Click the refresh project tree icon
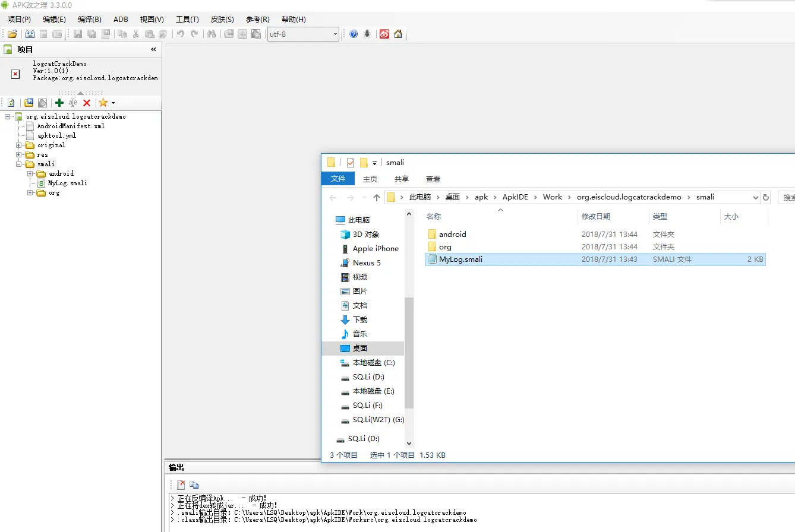Screen dimensions: 795x532 (x=11, y=103)
